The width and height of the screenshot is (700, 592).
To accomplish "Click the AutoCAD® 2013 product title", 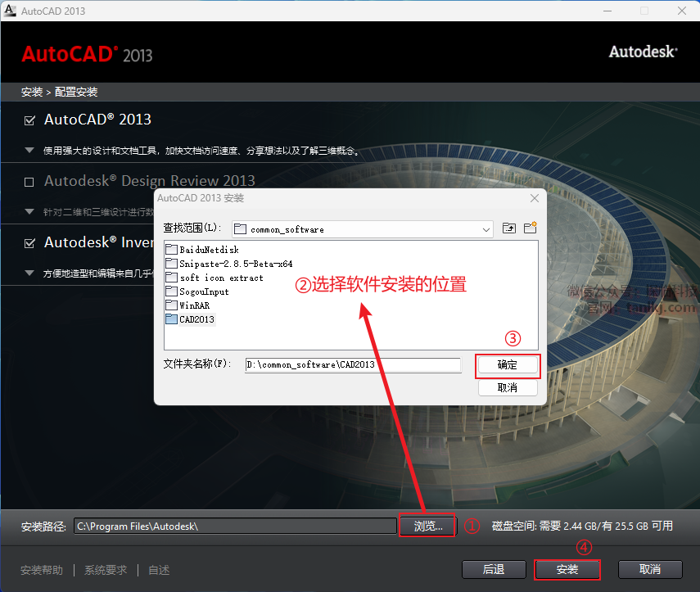I will (x=97, y=120).
